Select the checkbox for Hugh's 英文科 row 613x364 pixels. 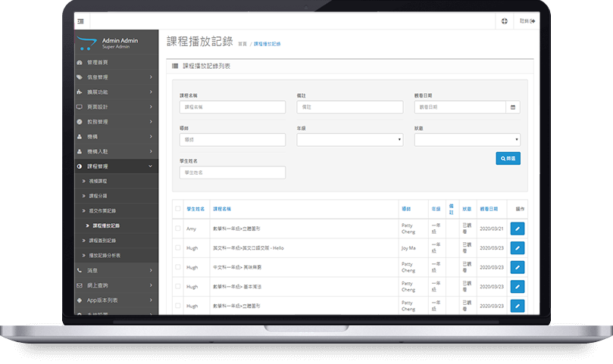point(178,247)
